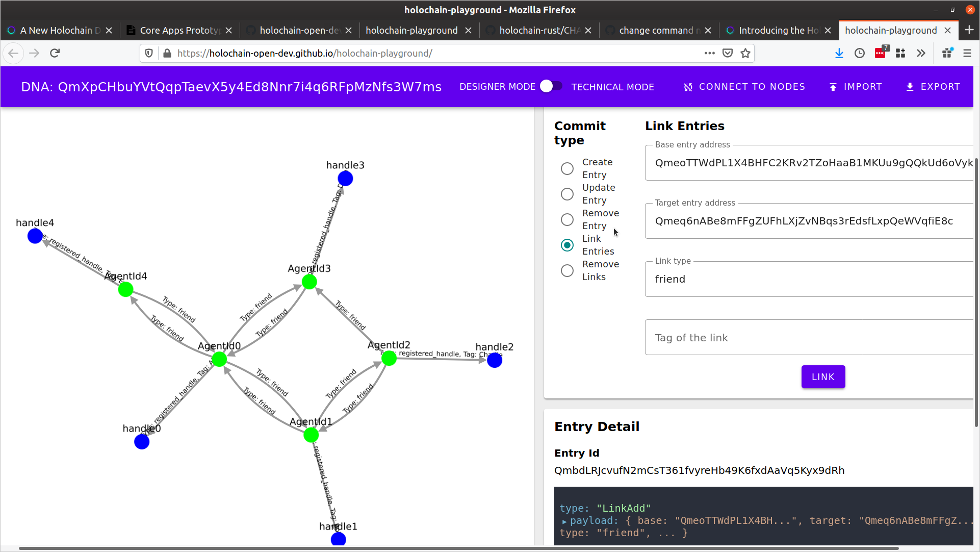
Task: Click the reload page icon
Action: coord(55,53)
